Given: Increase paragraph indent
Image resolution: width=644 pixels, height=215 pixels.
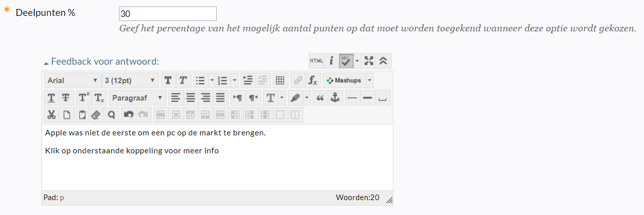Looking at the screenshot, I should click(x=248, y=80).
